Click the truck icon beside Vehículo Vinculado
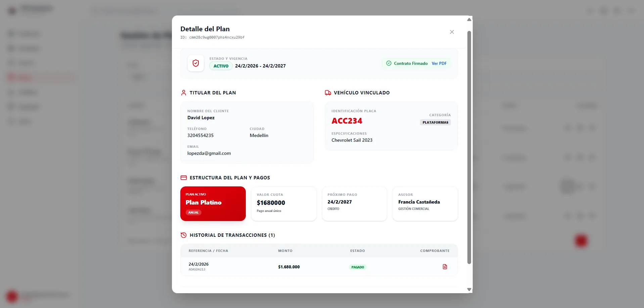 click(328, 93)
